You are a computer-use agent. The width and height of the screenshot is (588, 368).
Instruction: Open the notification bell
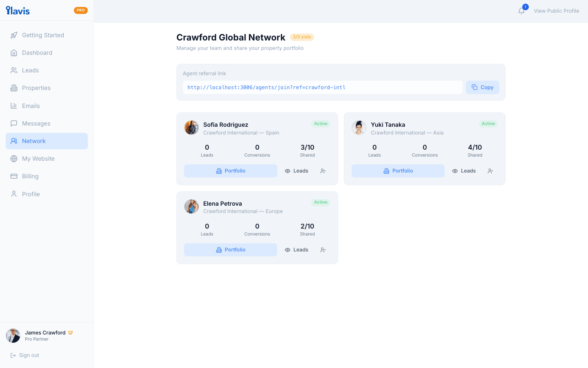tap(521, 11)
